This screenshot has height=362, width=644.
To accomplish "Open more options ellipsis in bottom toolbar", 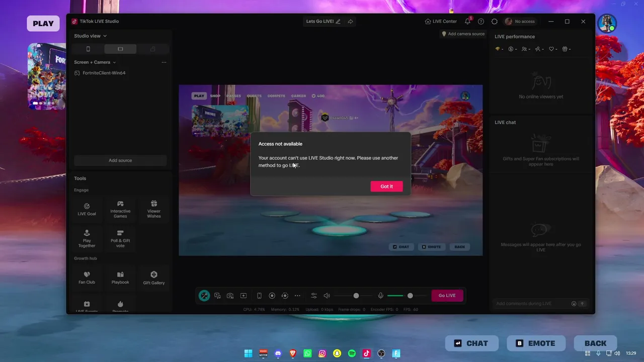I will pyautogui.click(x=297, y=296).
